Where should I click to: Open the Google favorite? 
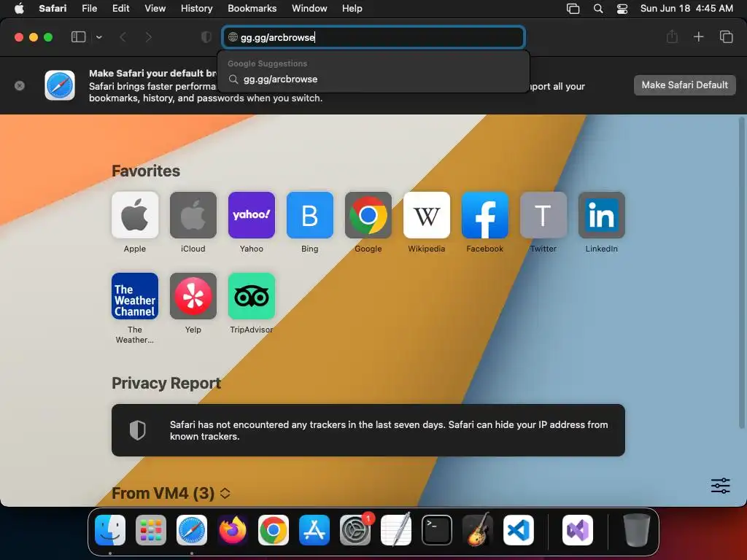(x=368, y=215)
